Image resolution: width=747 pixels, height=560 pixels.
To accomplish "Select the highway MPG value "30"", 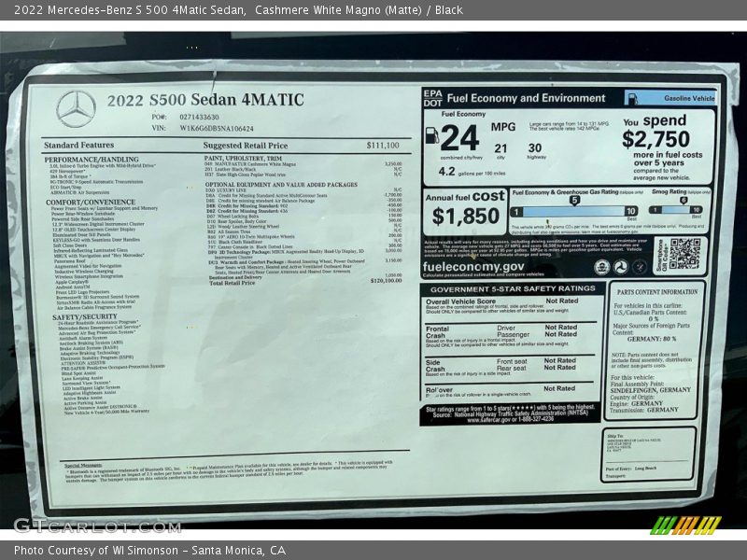I will 535,148.
